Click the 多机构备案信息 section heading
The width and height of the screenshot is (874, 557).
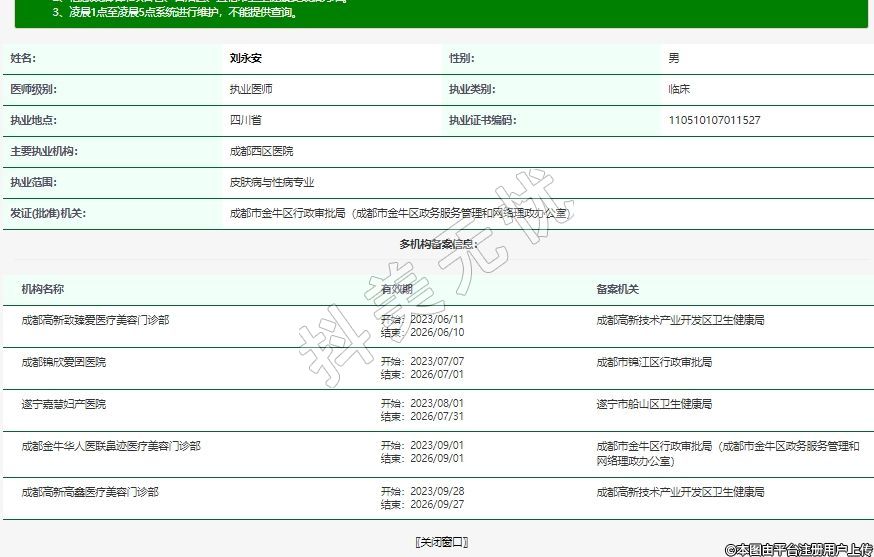(x=438, y=244)
